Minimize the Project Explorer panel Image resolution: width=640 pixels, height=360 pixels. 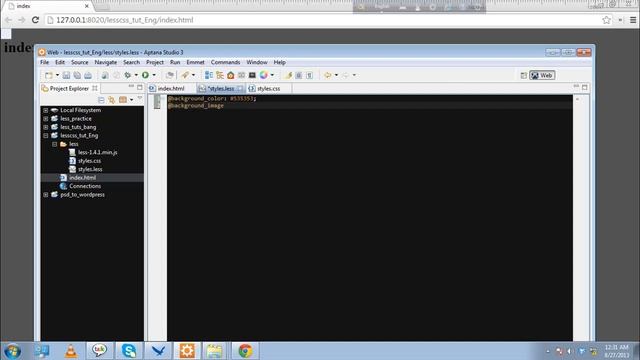[x=131, y=86]
